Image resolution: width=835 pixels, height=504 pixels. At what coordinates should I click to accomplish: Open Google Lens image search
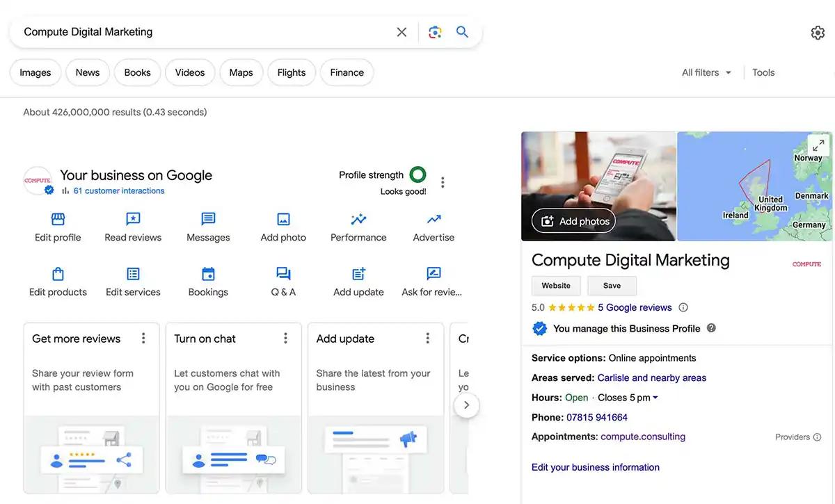pyautogui.click(x=435, y=32)
